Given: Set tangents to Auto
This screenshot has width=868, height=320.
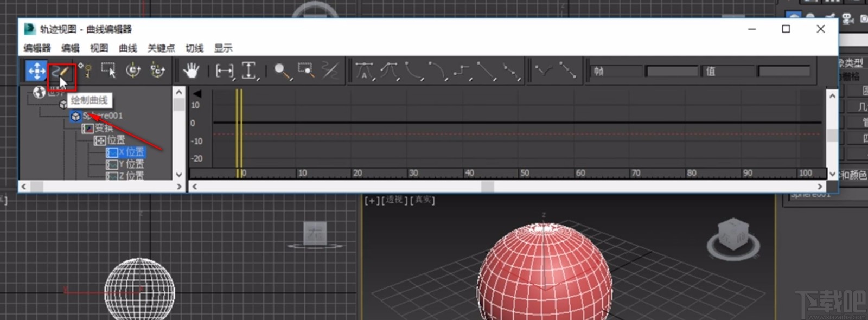Looking at the screenshot, I should [364, 71].
